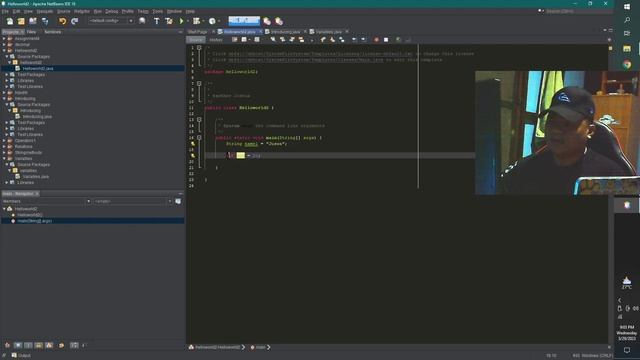640x360 pixels.
Task: Click the red Start Macro Recording icon
Action: [x=376, y=40]
